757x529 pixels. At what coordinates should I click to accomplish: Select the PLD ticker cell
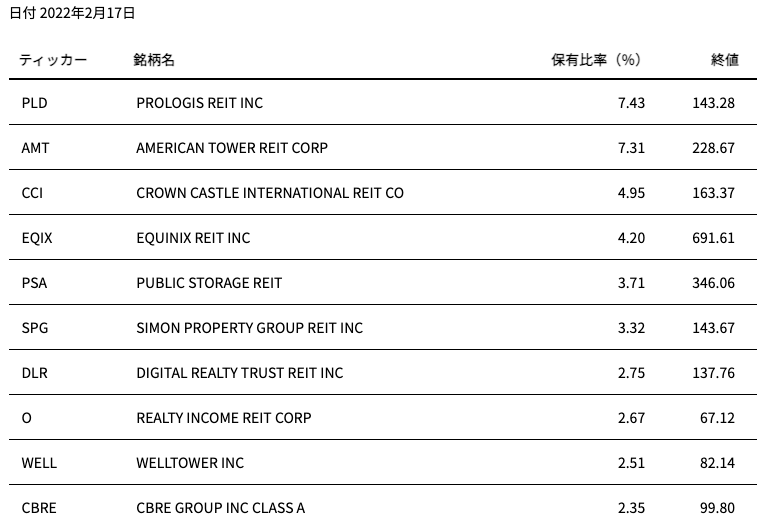coord(34,103)
